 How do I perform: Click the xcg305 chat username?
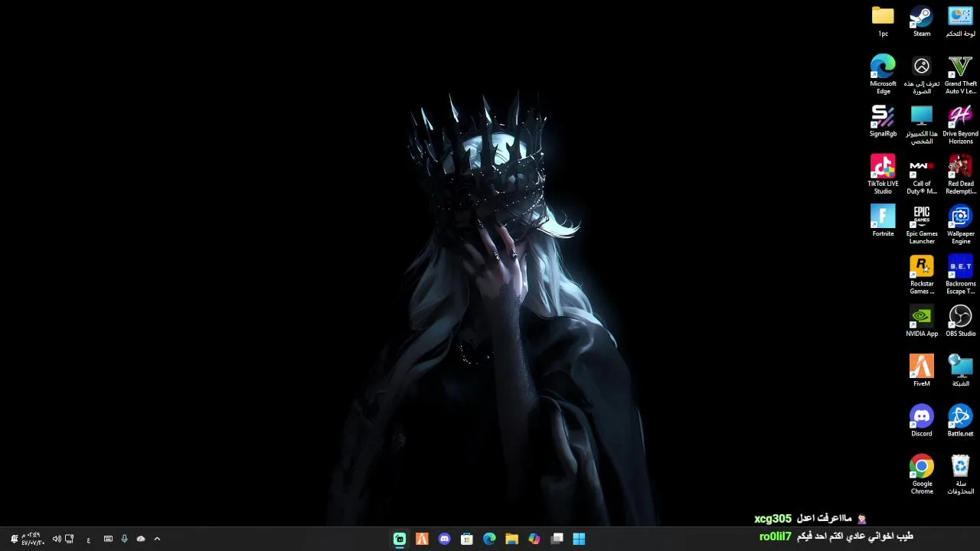tap(773, 519)
